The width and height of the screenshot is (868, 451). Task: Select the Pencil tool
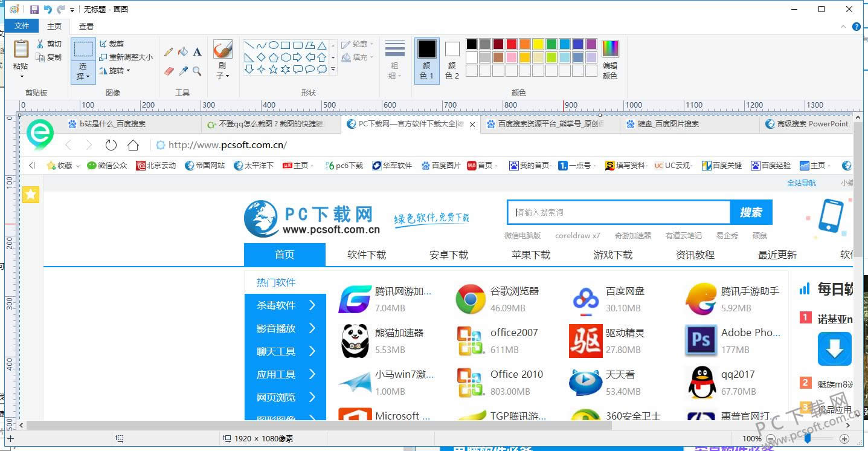169,52
